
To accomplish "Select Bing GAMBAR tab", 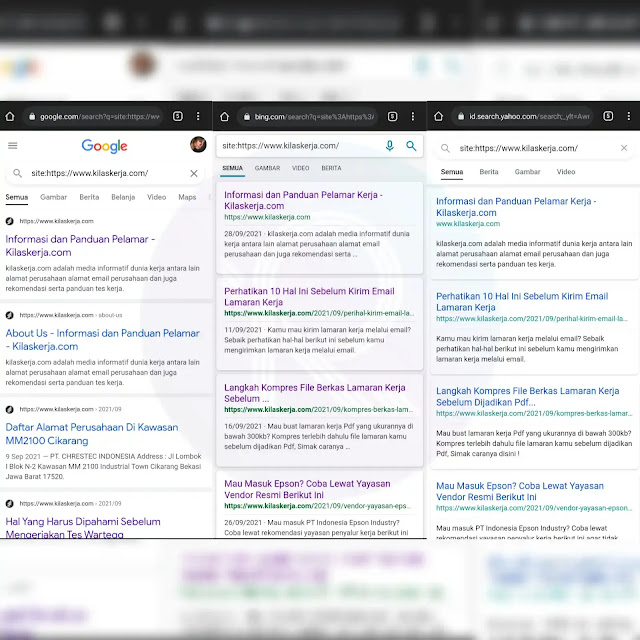I will pyautogui.click(x=267, y=168).
